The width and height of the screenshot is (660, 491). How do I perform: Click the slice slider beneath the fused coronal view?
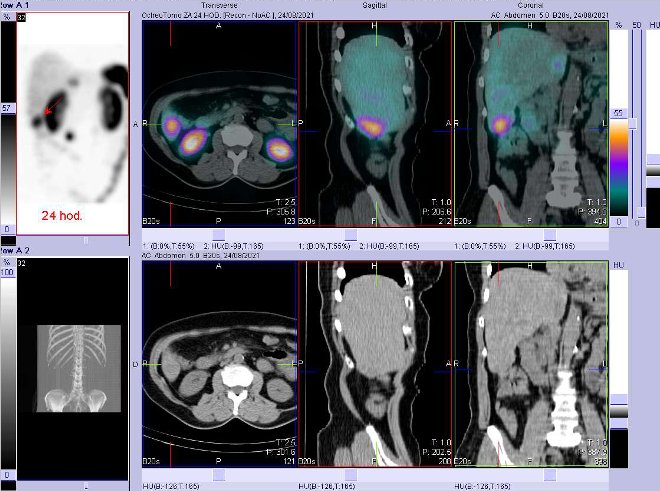pos(530,236)
